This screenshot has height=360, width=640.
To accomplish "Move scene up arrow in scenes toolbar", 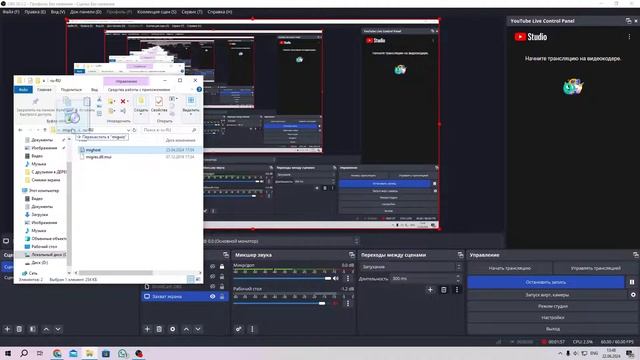I will click(x=46, y=329).
